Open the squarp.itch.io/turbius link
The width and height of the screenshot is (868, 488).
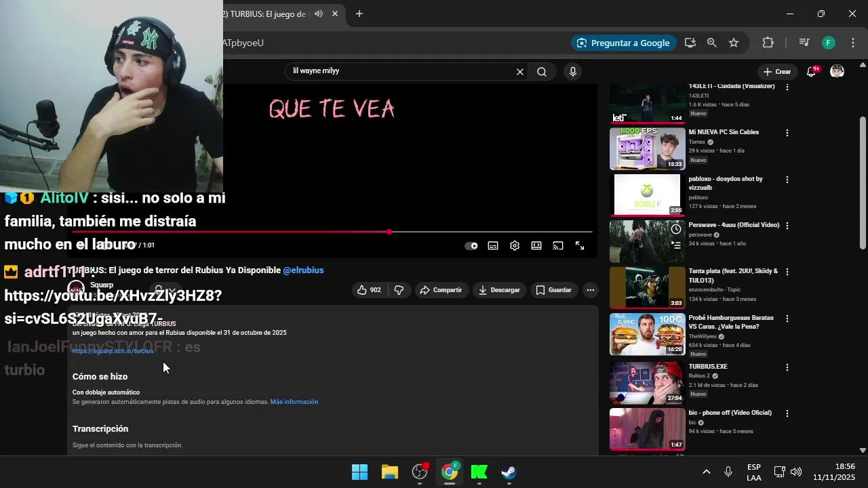(113, 351)
